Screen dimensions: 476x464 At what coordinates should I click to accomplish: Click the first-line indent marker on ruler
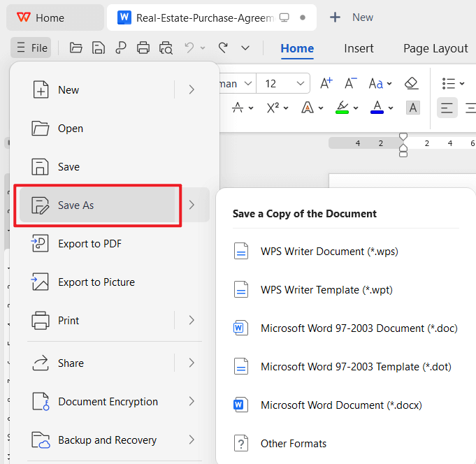(x=403, y=136)
